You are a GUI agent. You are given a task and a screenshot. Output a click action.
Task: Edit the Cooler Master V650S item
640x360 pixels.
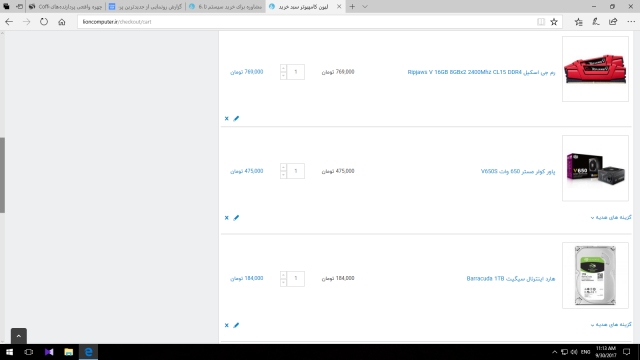(x=236, y=218)
